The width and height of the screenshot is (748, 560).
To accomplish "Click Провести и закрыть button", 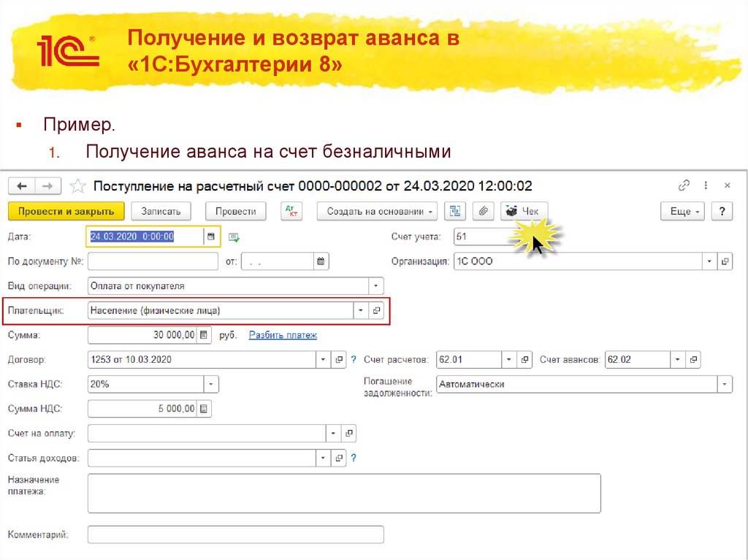I will [x=66, y=211].
